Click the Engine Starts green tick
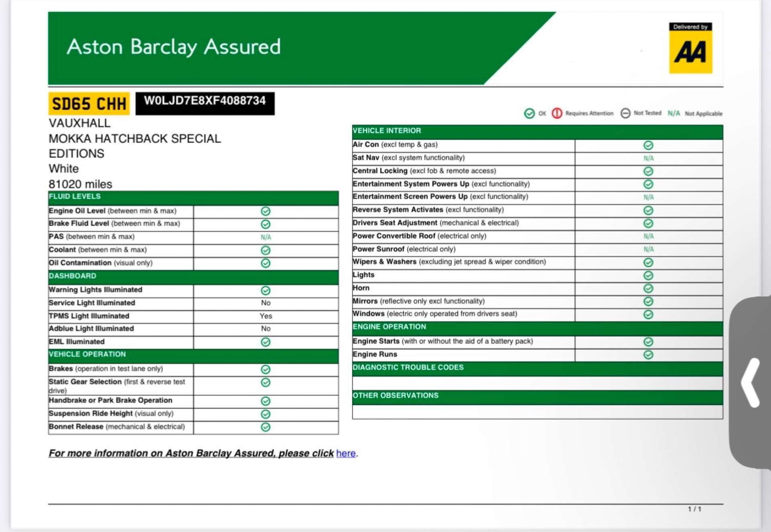This screenshot has height=532, width=771. pos(648,342)
